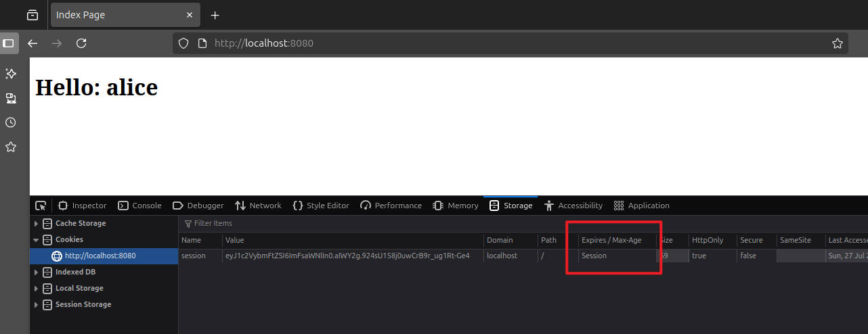Collapse the Cookies tree node

36,240
